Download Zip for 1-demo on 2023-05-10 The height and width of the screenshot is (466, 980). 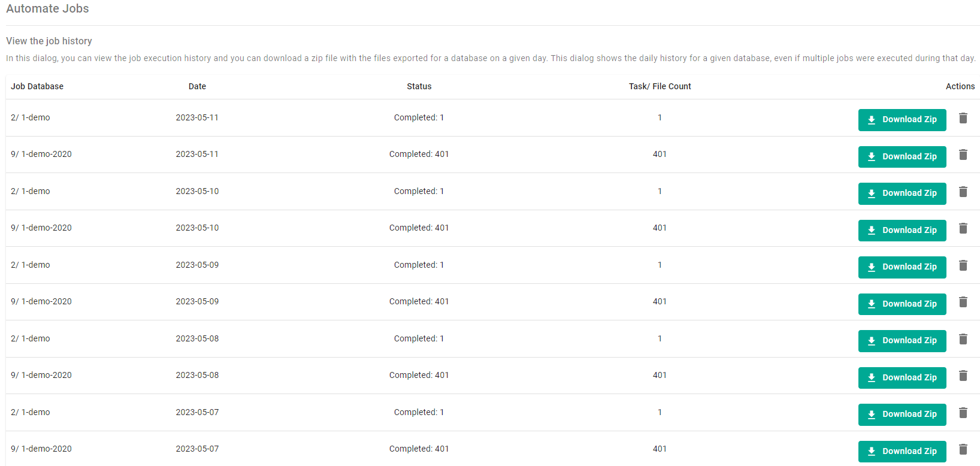click(902, 193)
